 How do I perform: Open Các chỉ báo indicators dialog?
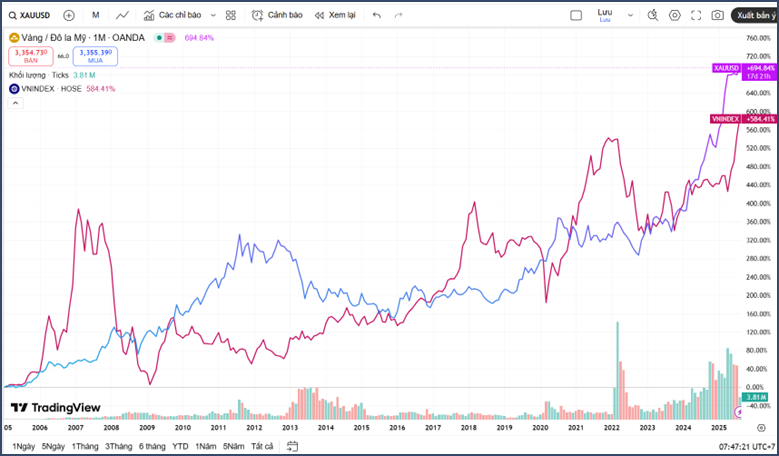coord(172,15)
